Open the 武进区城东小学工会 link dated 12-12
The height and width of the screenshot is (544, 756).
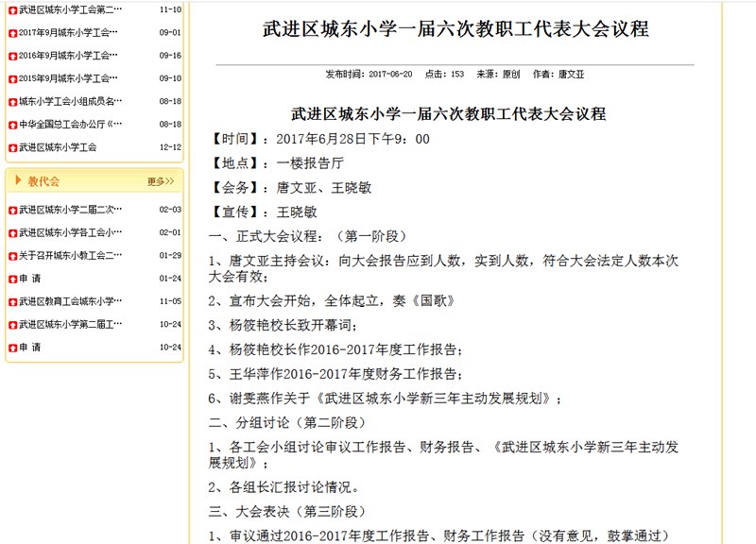(58, 147)
